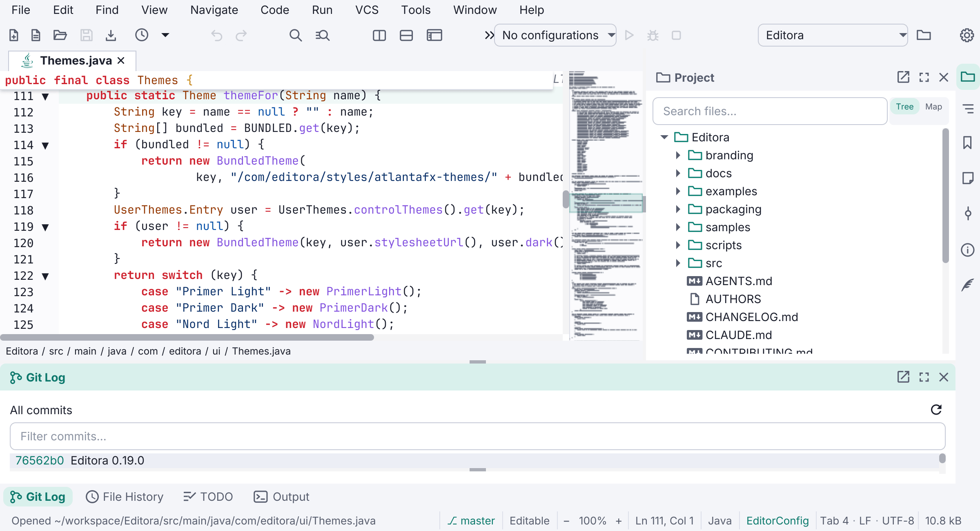Open the No configurations dropdown
The width and height of the screenshot is (980, 531).
[x=555, y=36]
